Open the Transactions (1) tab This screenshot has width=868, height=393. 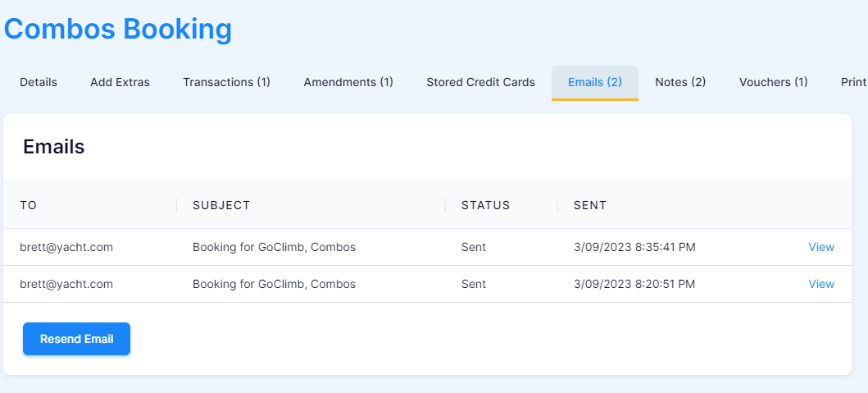click(x=226, y=83)
